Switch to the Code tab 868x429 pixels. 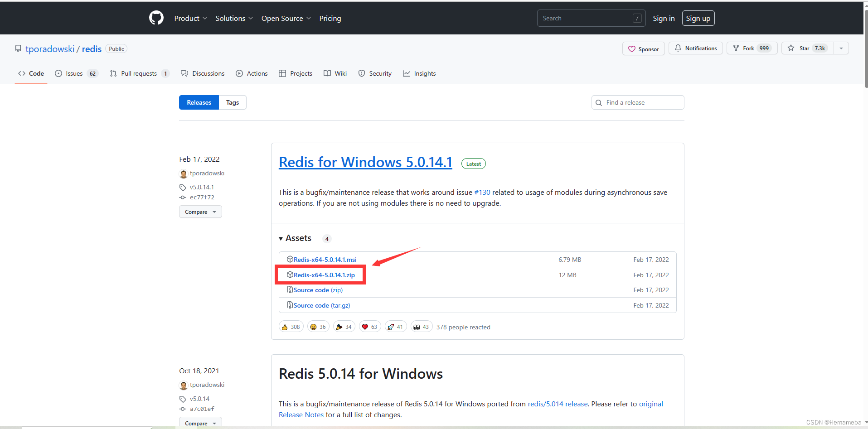coord(31,73)
